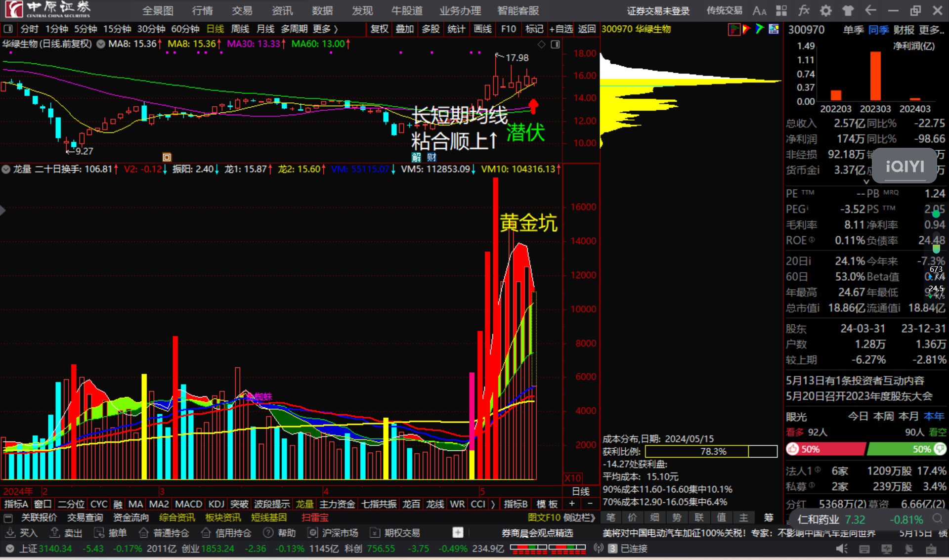Screen dimensions: 949x560
Task: Toggle the 侧边栏 sidebar button
Action: [579, 517]
